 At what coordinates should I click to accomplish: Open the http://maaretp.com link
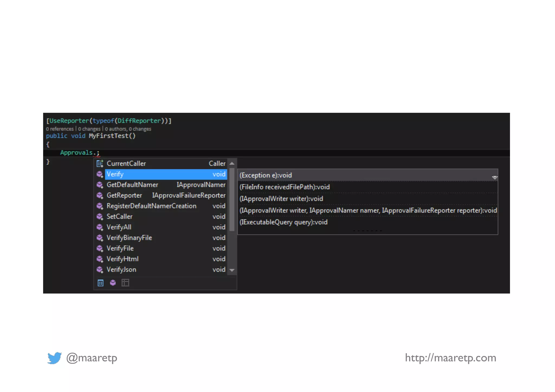(450, 358)
